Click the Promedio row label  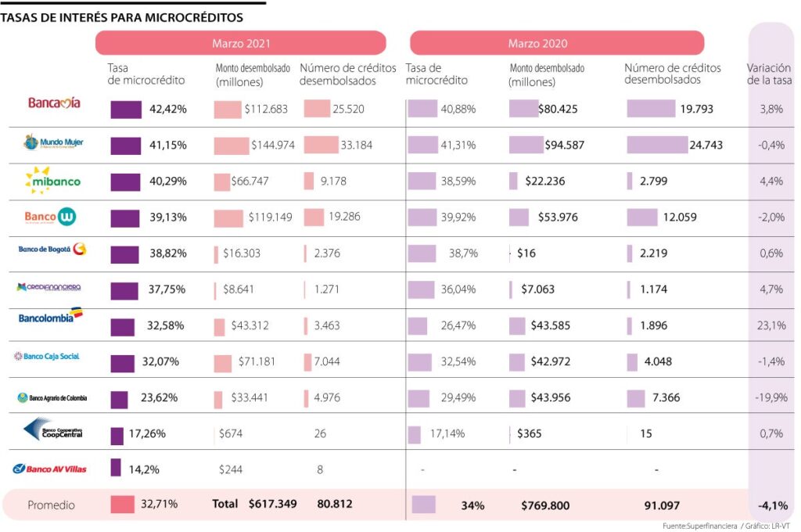point(52,505)
